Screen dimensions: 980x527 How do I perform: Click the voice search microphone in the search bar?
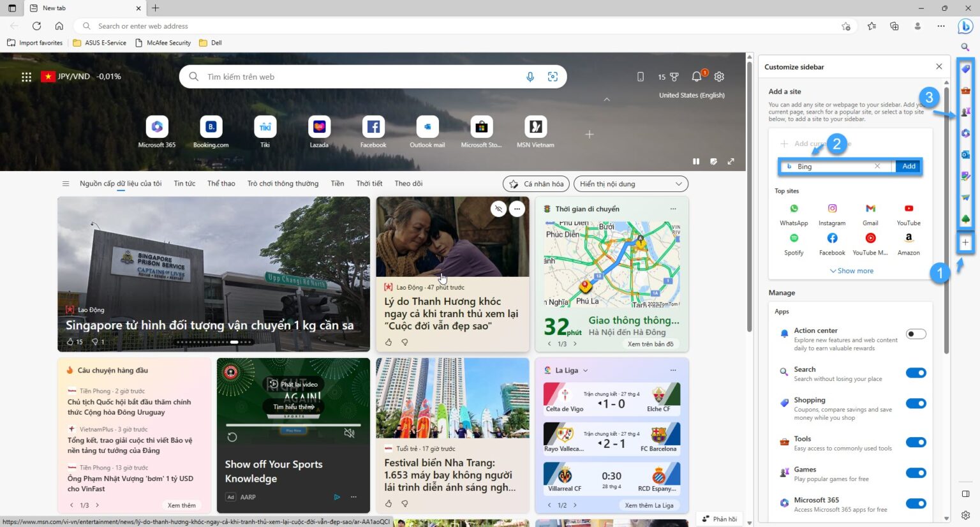tap(530, 76)
